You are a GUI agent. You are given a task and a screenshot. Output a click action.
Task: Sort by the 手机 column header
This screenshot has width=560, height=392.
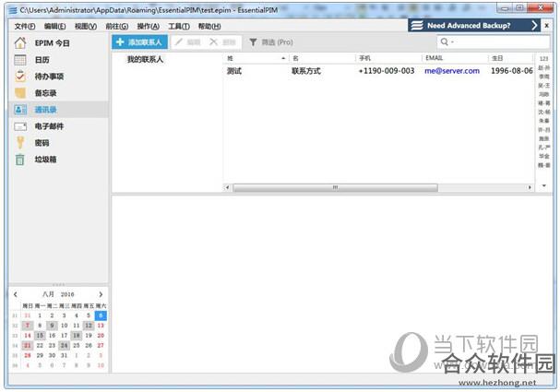tap(388, 58)
